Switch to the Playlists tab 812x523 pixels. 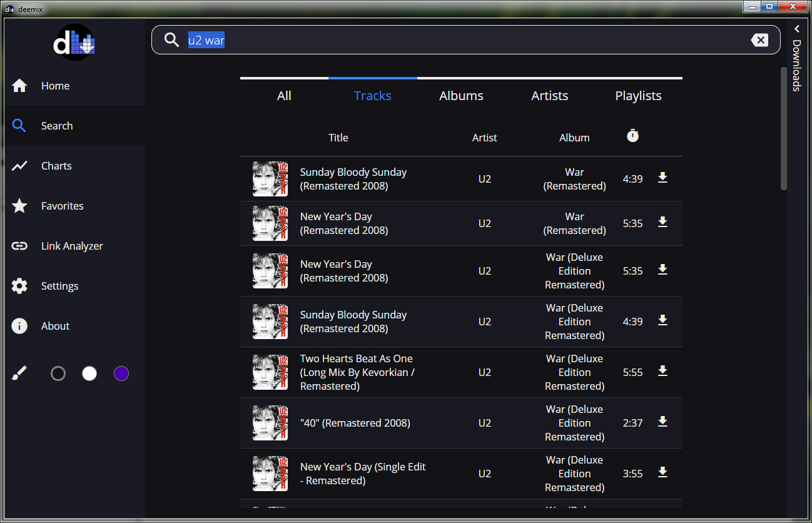[x=638, y=96]
